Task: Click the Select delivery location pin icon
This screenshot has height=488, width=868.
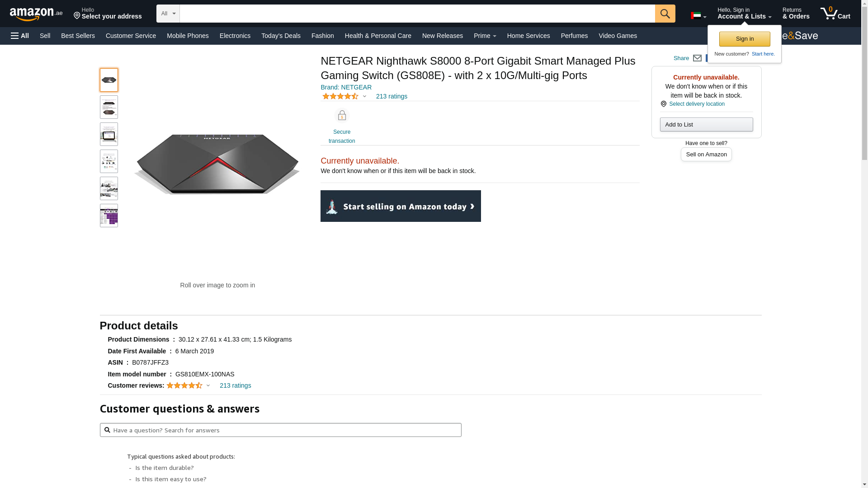Action: coord(663,104)
